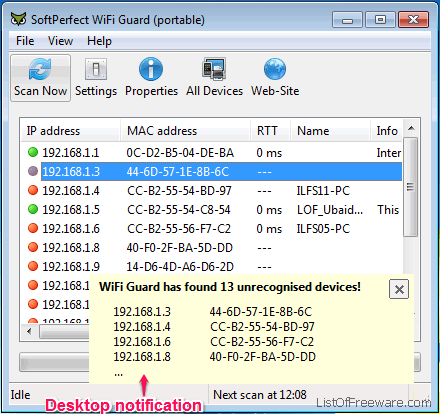Sort by Name column header

tap(330, 131)
